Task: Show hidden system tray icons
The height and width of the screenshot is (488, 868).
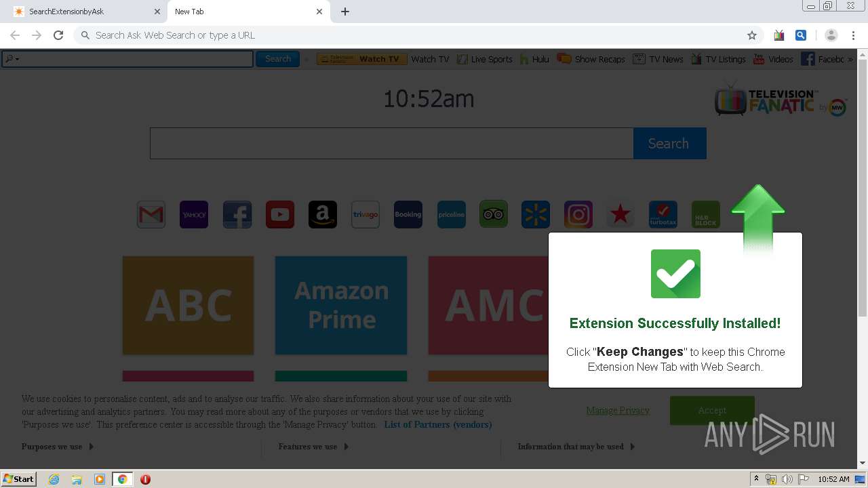Action: (x=756, y=479)
